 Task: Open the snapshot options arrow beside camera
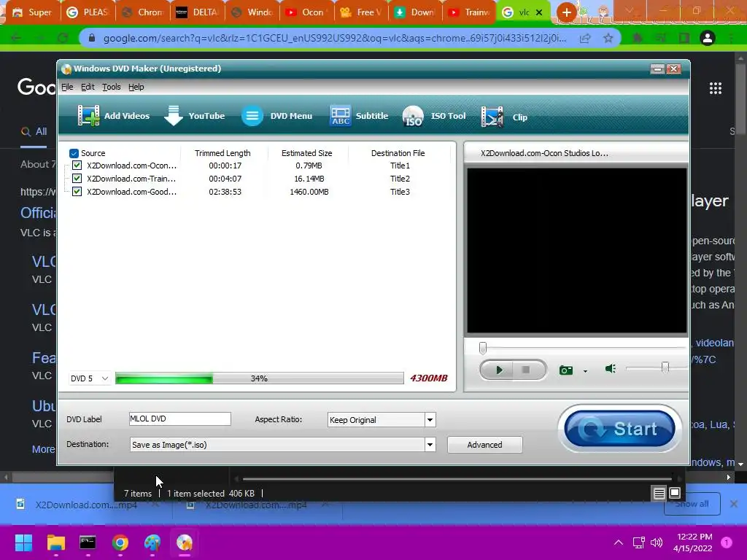pyautogui.click(x=585, y=371)
